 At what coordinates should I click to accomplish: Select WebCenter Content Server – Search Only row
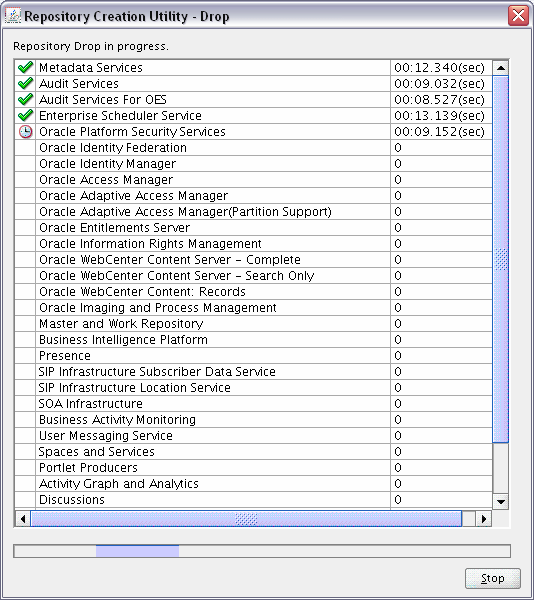pyautogui.click(x=253, y=276)
